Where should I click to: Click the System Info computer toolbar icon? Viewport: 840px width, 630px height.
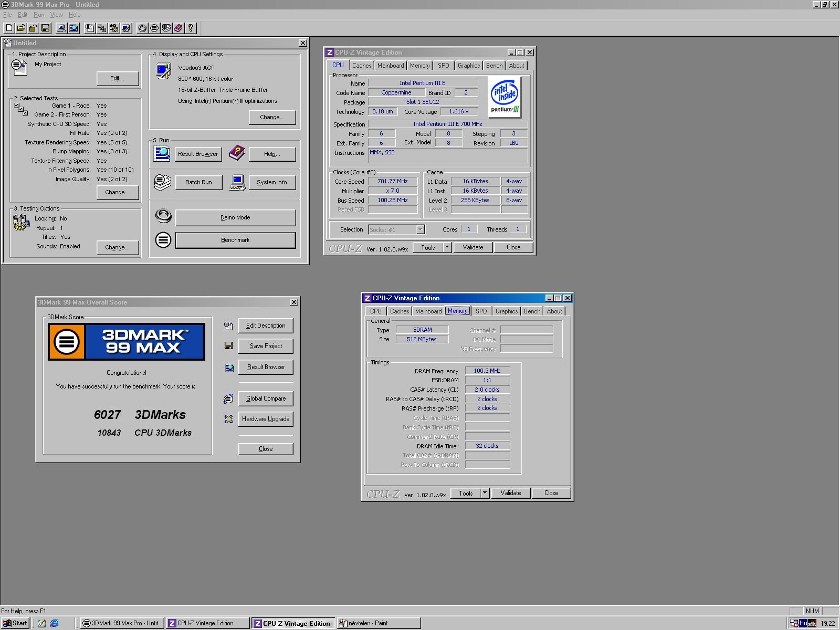(x=61, y=28)
